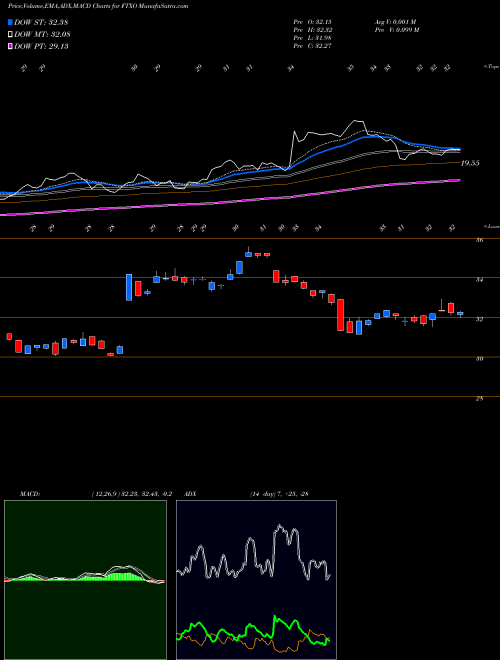Viewport: 500px width, 660px height.
Task: Click the 19.55 label on EMA chart
Action: [470, 163]
